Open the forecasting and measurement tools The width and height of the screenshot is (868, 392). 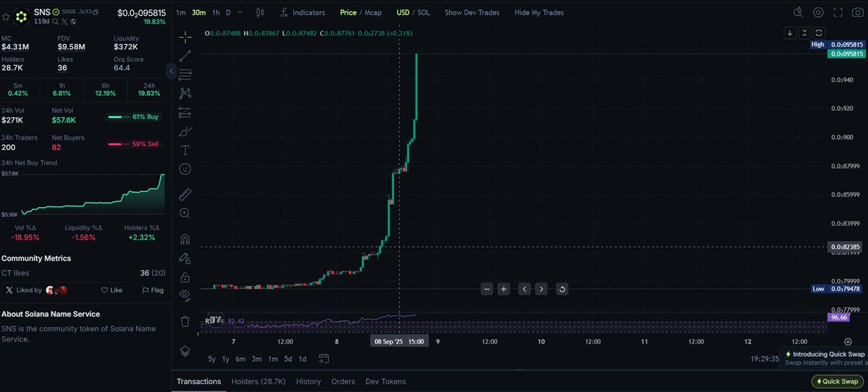185,112
